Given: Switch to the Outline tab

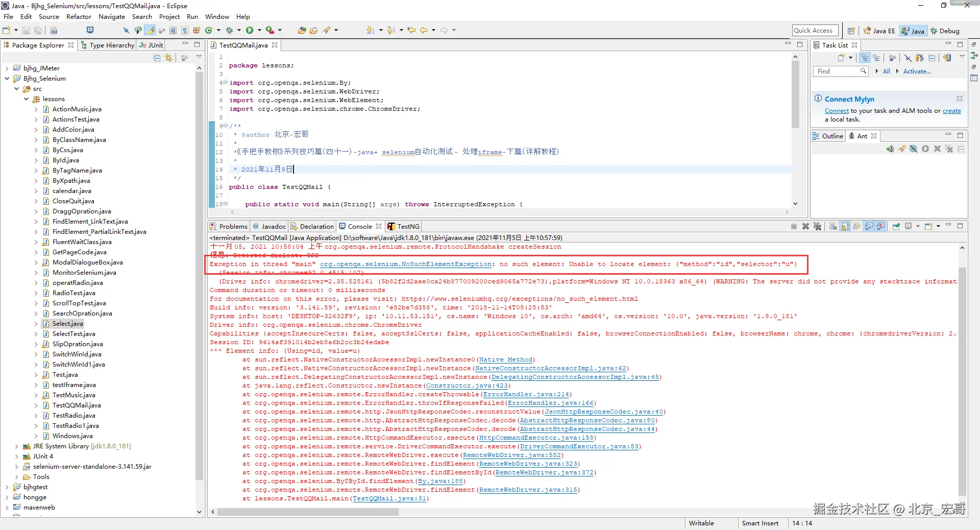Looking at the screenshot, I should coord(827,136).
